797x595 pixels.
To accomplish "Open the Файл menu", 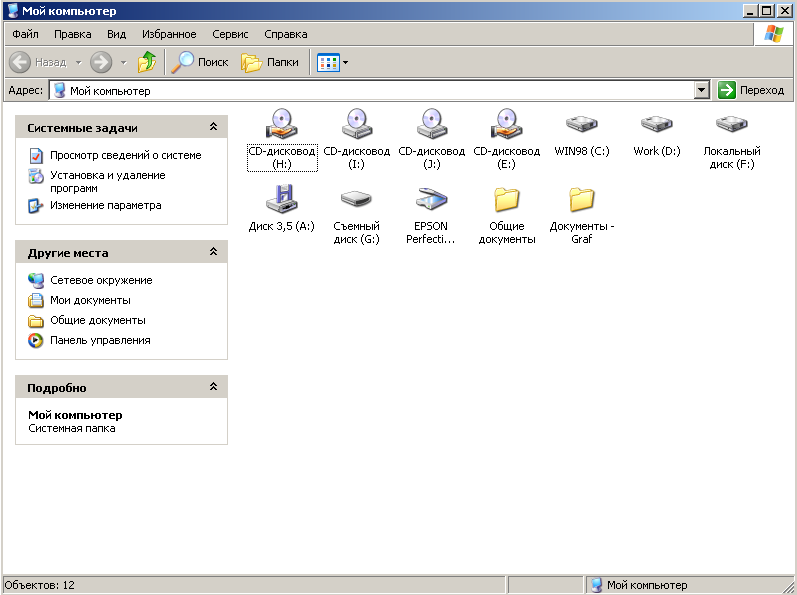I will coord(25,34).
